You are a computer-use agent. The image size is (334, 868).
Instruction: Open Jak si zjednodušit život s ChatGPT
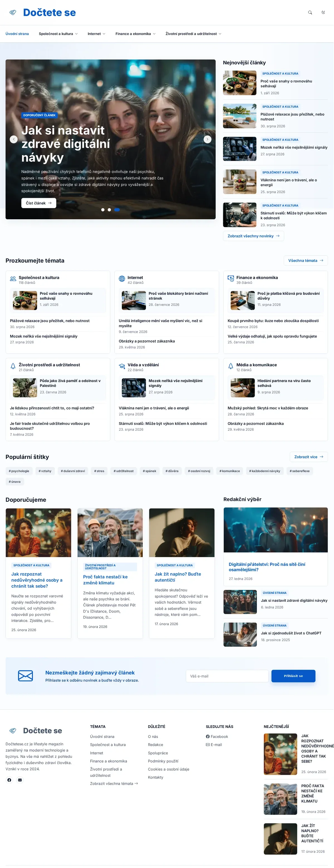[291, 633]
